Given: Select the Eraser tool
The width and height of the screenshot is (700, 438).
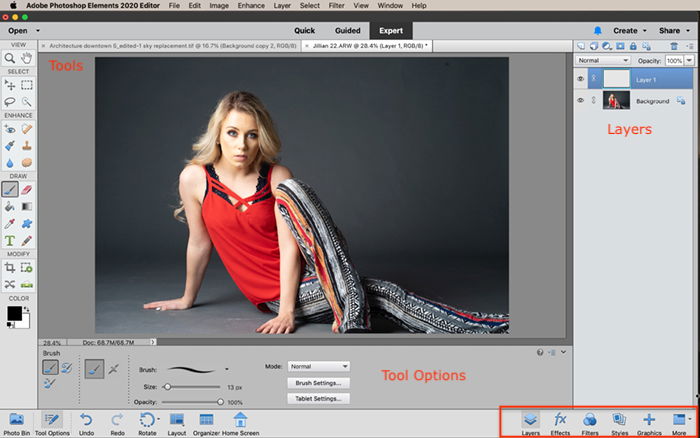Looking at the screenshot, I should [27, 189].
